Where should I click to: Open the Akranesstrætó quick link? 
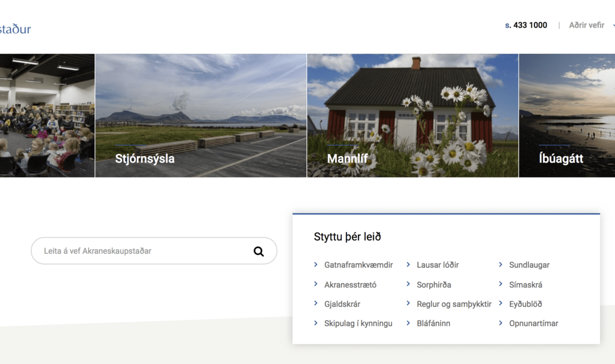350,285
